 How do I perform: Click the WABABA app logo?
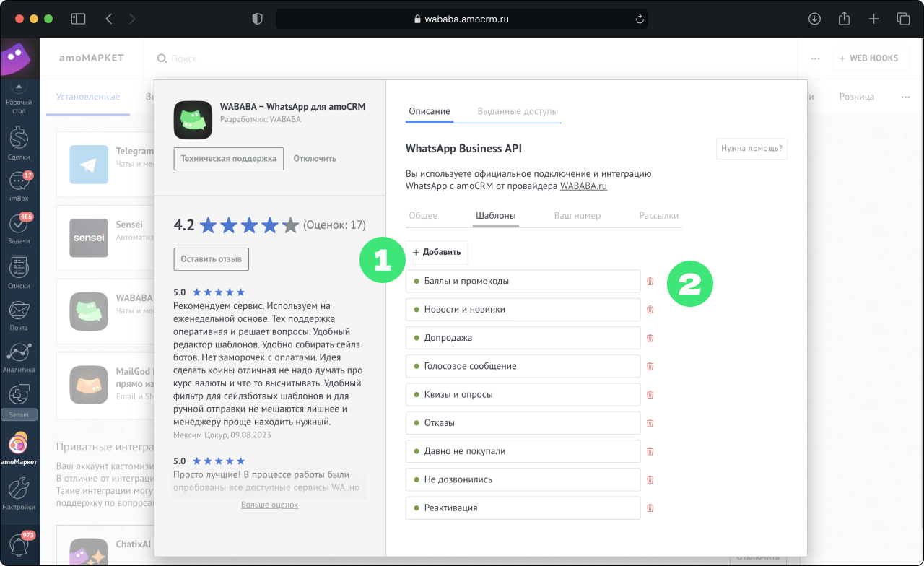click(193, 119)
